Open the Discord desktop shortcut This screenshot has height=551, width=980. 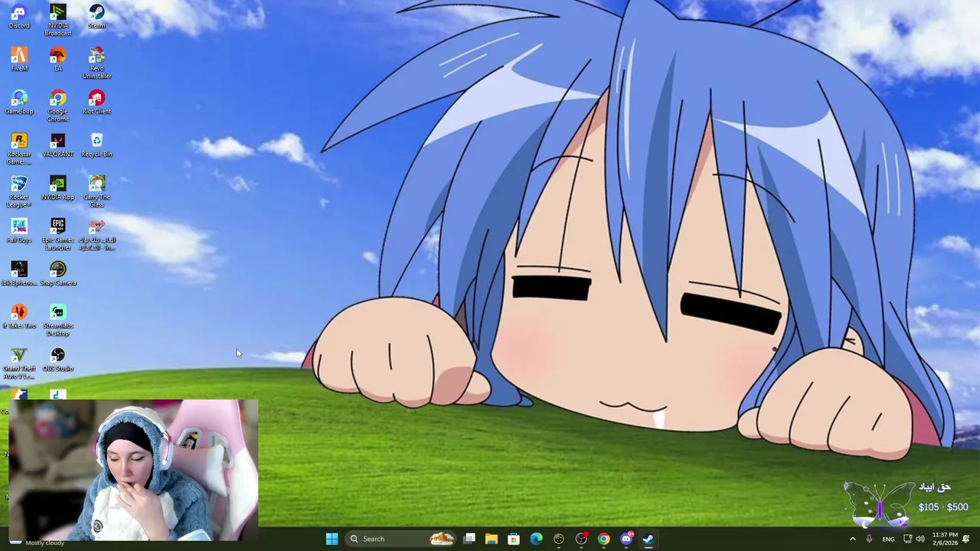click(x=19, y=17)
